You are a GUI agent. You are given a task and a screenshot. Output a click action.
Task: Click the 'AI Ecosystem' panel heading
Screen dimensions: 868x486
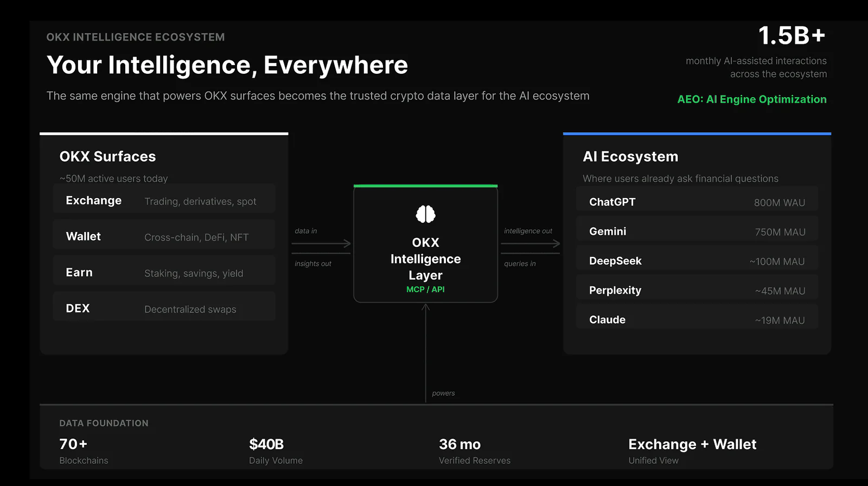tap(630, 157)
